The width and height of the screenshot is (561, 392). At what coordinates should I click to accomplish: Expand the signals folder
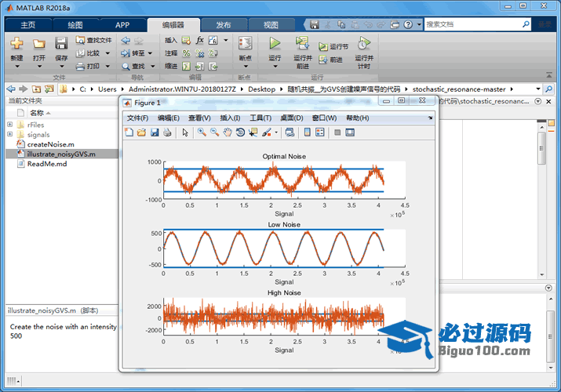[x=10, y=134]
